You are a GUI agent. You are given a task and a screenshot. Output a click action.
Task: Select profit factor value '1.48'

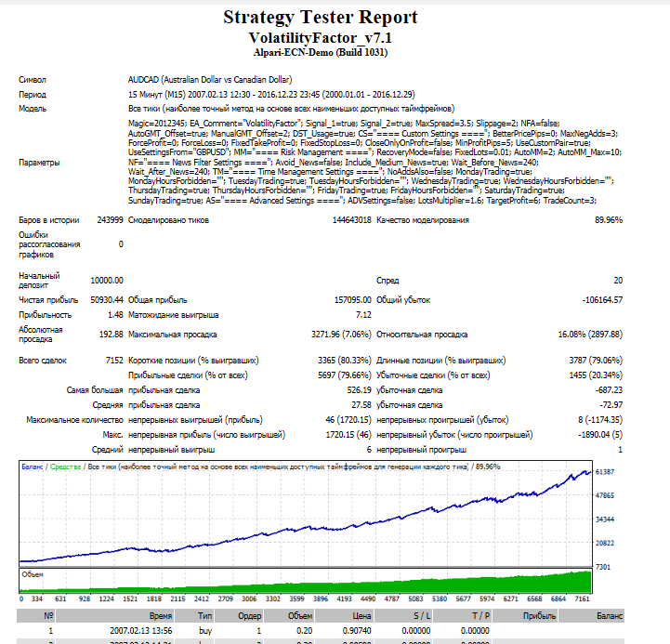pyautogui.click(x=115, y=315)
